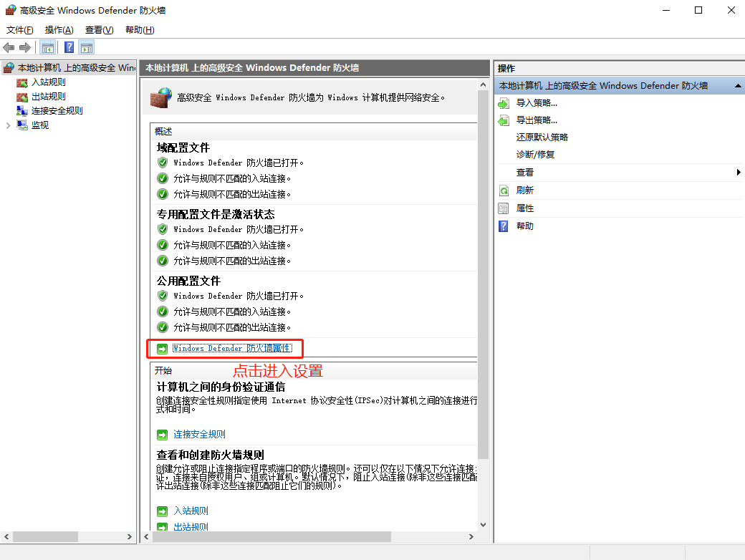745x560 pixels.
Task: Click the center pane horizontal scrollbar thumb
Action: (x=271, y=536)
